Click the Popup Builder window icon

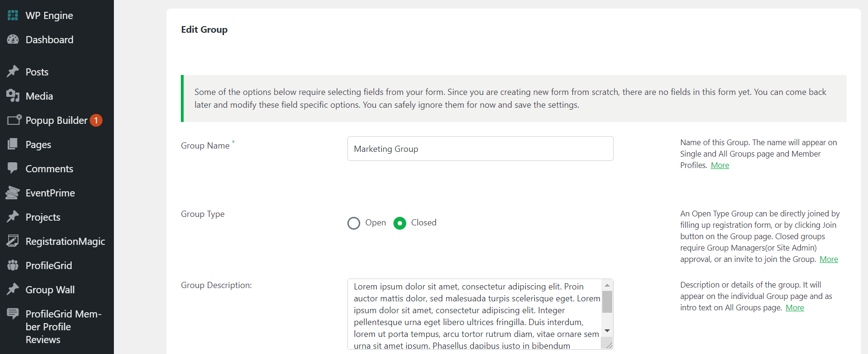pyautogui.click(x=14, y=120)
